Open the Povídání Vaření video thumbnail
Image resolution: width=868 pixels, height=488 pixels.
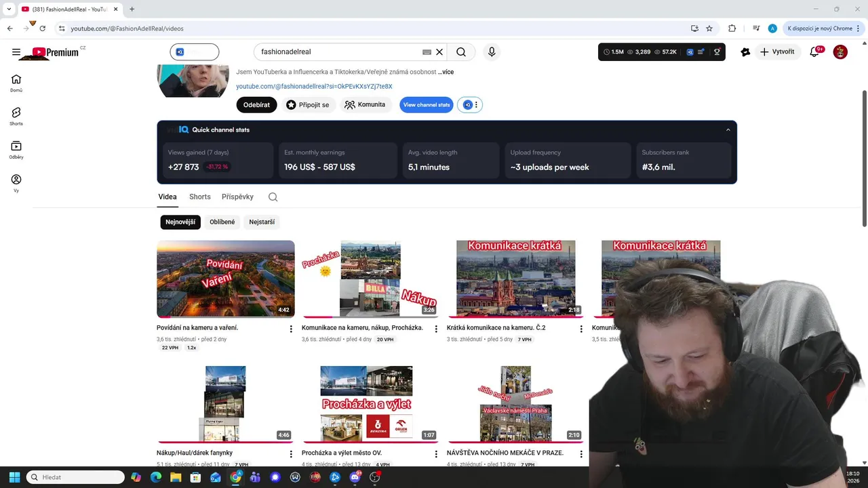[226, 279]
